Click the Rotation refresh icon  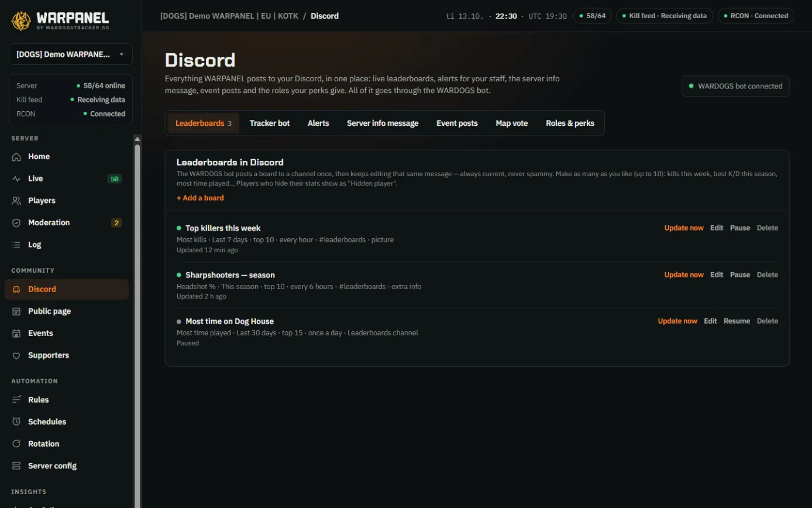click(x=16, y=444)
